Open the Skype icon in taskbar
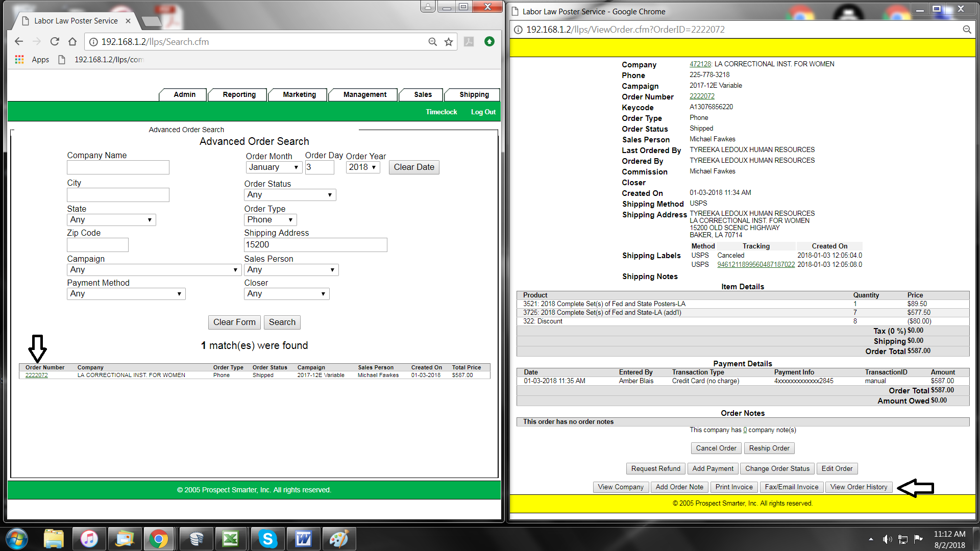Viewport: 980px width, 551px height. coord(267,539)
